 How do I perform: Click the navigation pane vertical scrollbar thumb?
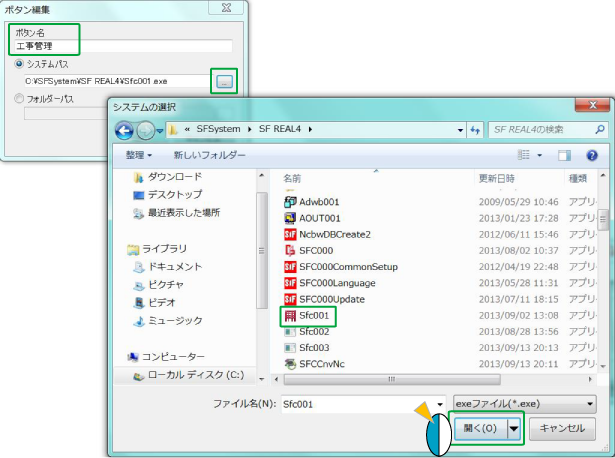(x=262, y=251)
